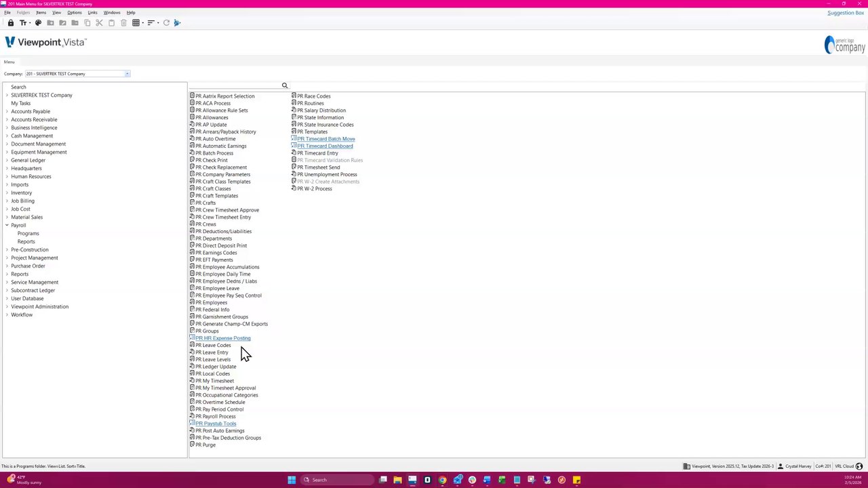Open File Explorer from the taskbar

click(x=397, y=480)
